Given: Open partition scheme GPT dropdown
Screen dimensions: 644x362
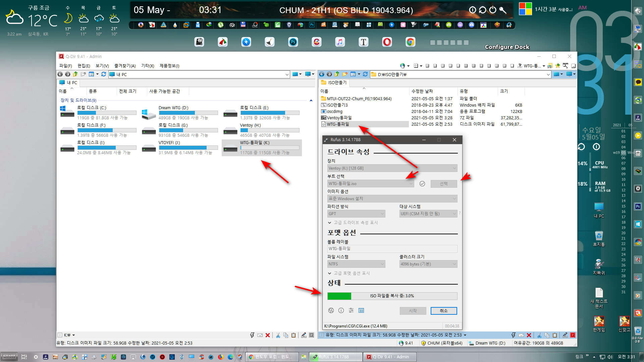Looking at the screenshot, I should pos(356,214).
